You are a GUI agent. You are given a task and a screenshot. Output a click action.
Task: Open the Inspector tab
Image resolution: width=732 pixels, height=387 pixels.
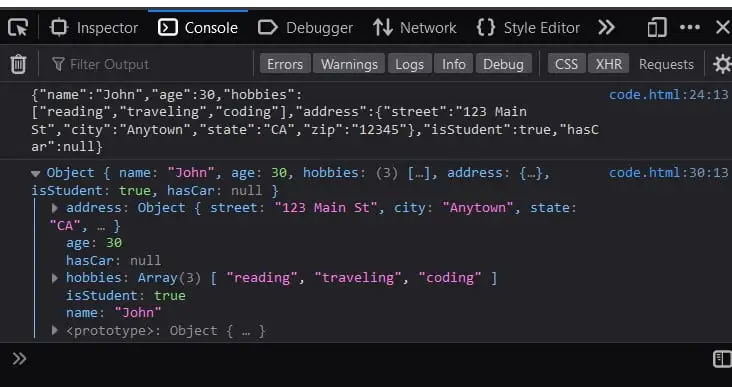[x=94, y=28]
